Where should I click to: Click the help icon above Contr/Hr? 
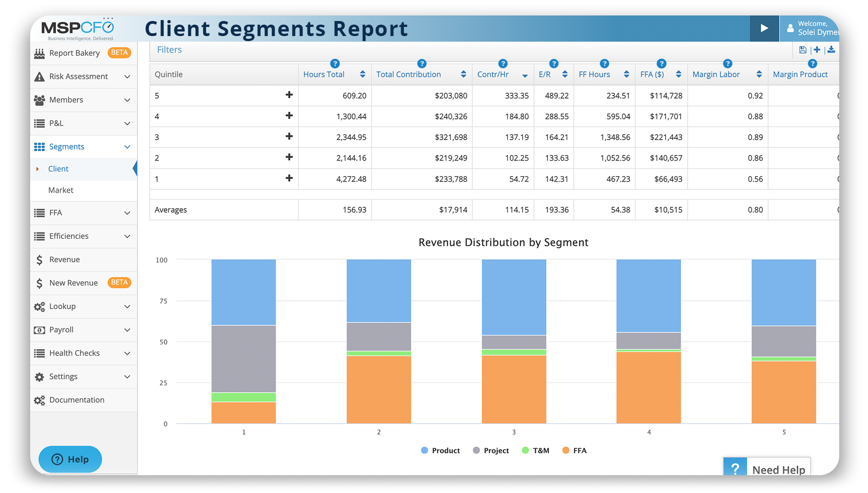tap(503, 63)
